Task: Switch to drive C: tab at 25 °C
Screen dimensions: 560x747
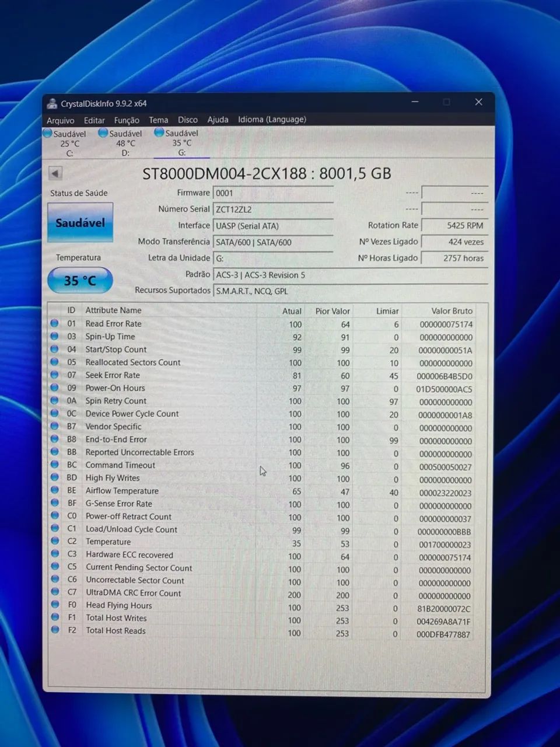Action: (65, 144)
